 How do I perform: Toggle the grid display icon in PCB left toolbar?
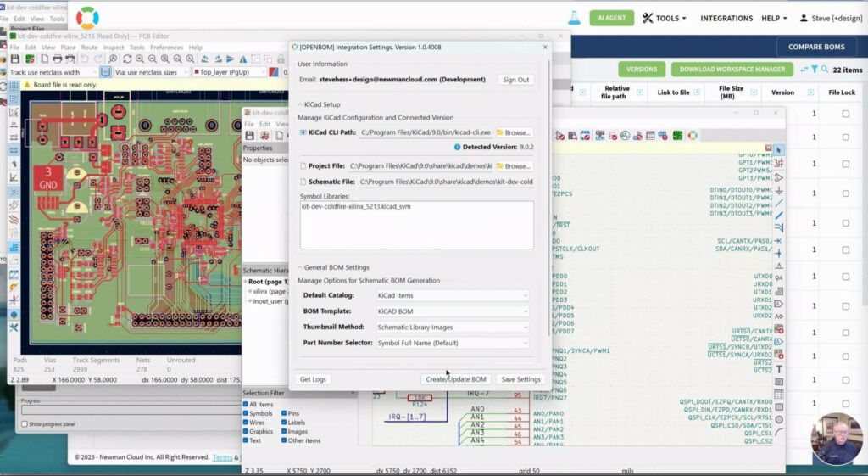tap(14, 86)
